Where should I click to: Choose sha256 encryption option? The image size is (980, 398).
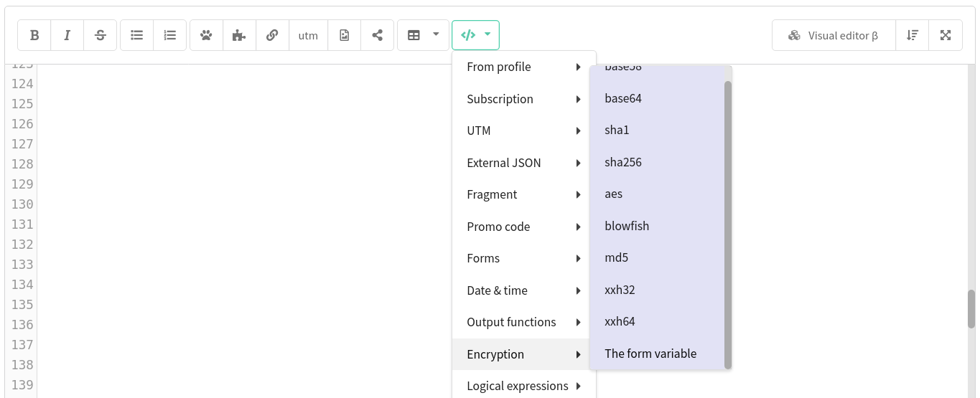pyautogui.click(x=657, y=162)
